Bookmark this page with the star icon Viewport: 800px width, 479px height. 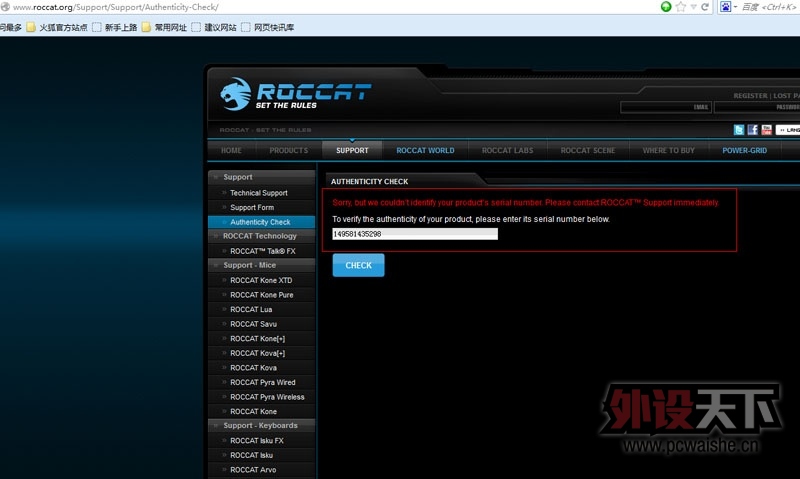(x=681, y=7)
